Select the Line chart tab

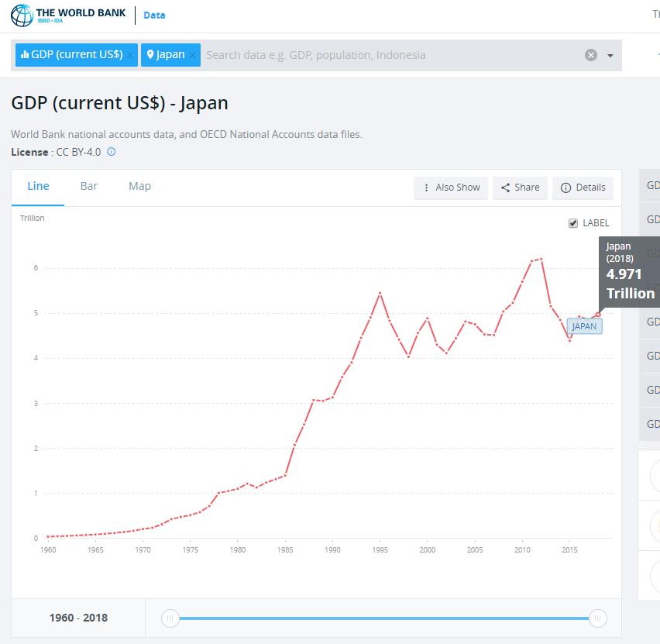coord(38,186)
